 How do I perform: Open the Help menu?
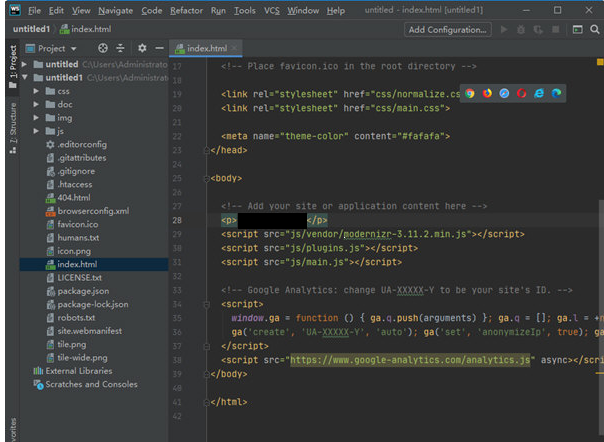pos(336,10)
